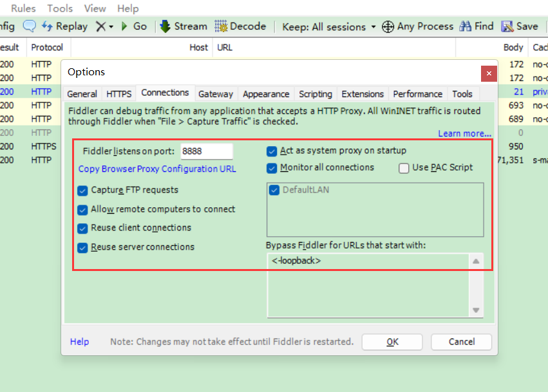The height and width of the screenshot is (392, 548).
Task: Open the View menu
Action: (x=95, y=8)
